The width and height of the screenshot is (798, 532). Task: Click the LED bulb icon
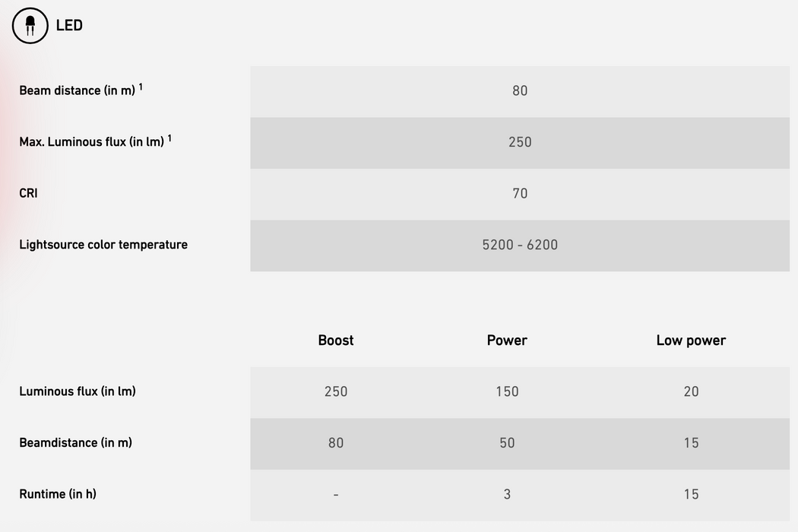pyautogui.click(x=30, y=26)
